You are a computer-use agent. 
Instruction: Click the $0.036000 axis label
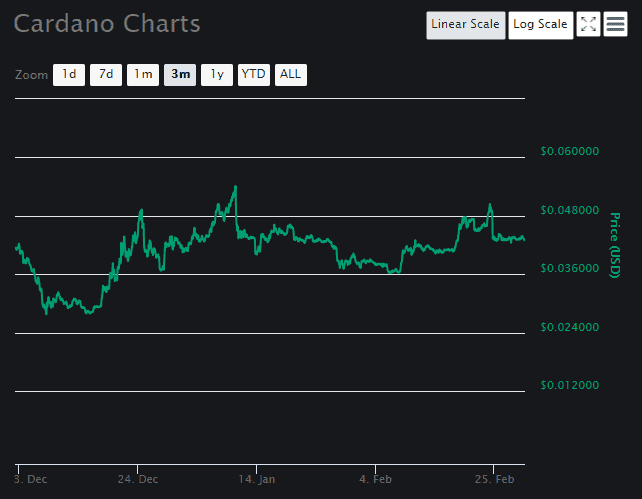(570, 268)
